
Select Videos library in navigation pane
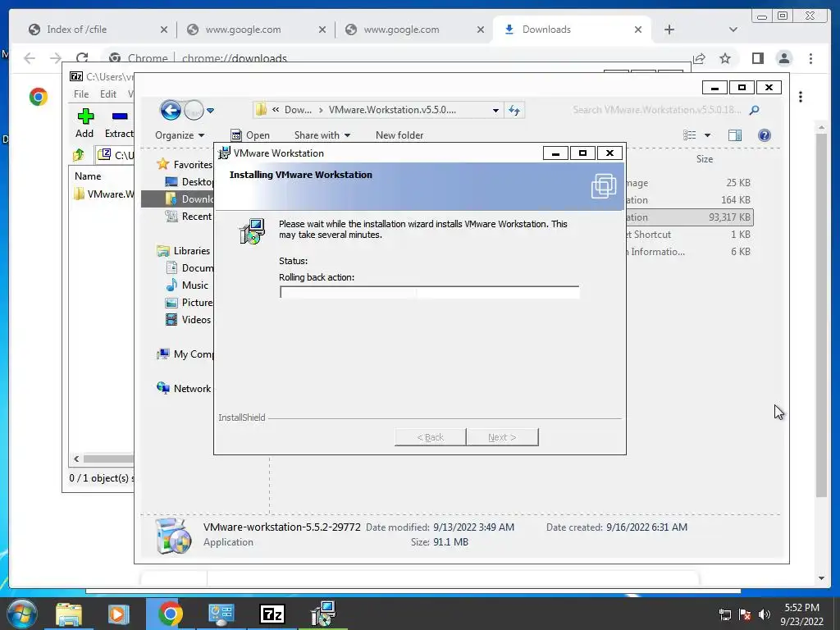click(x=189, y=320)
